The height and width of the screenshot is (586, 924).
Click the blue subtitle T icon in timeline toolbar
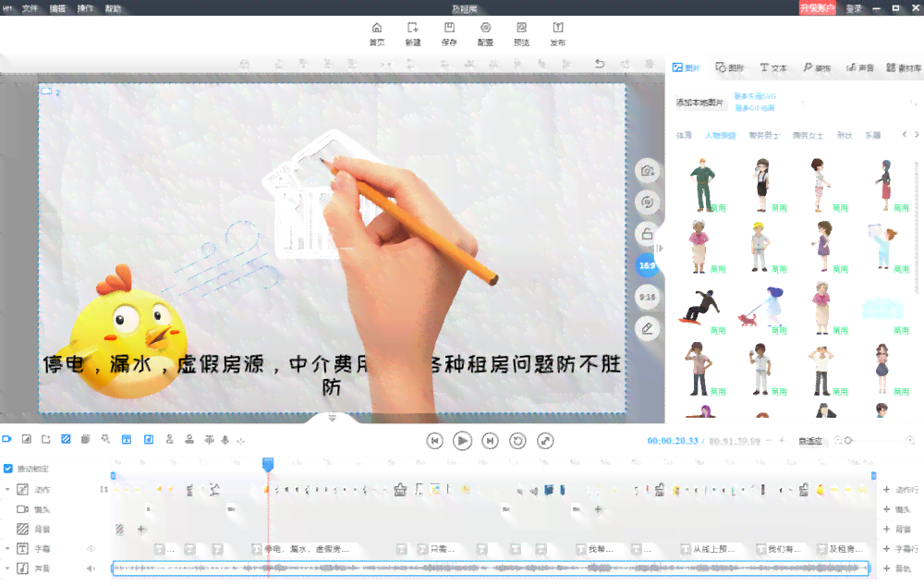click(x=126, y=439)
